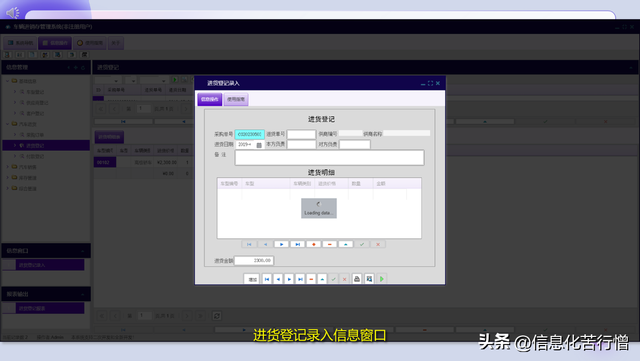The image size is (640, 361).
Task: Click edit up-arrow icon in dialog bottom toolbar
Action: click(322, 279)
